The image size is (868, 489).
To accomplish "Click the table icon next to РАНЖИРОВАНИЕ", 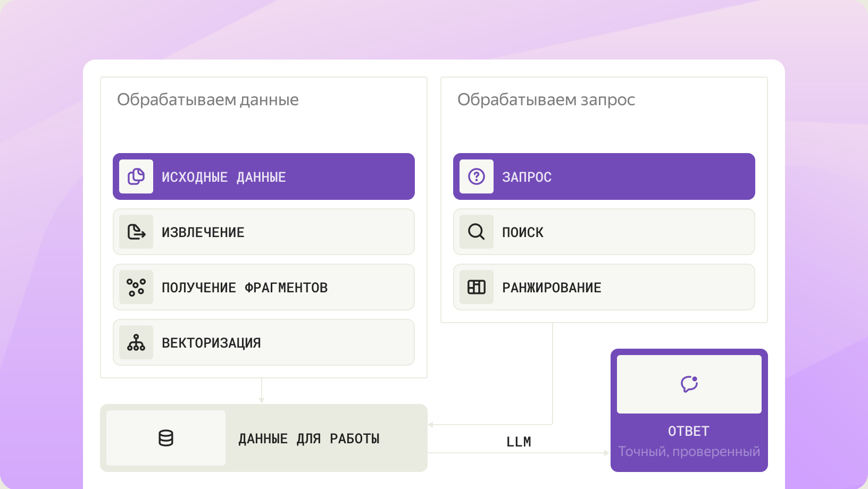I will (x=477, y=287).
